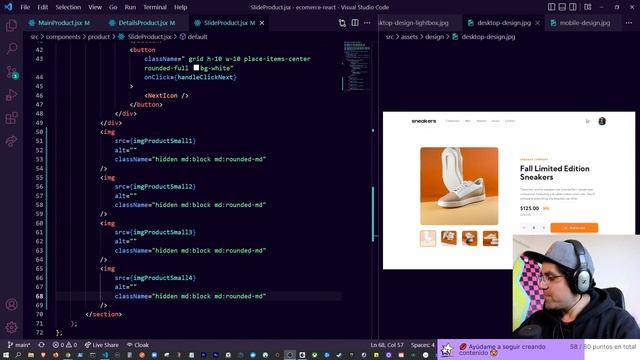Click Ln 68, Col 57 cursor position
The image size is (640, 360).
coord(387,345)
